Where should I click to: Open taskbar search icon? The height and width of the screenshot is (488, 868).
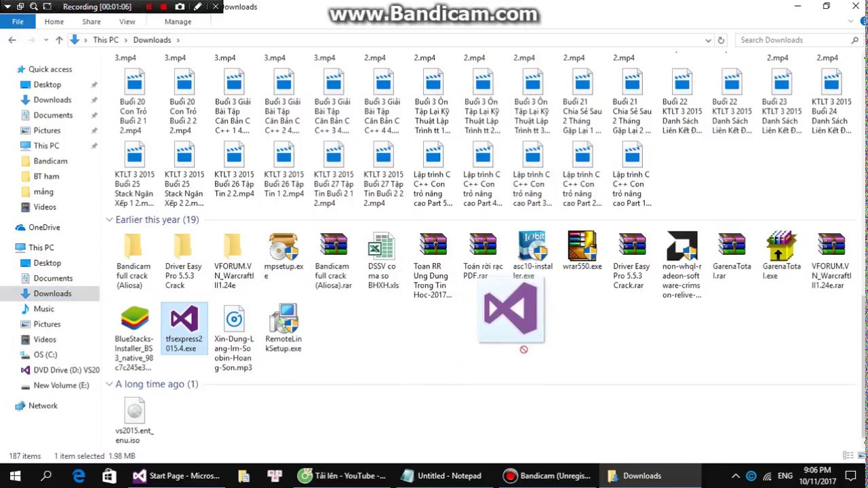coord(46,476)
